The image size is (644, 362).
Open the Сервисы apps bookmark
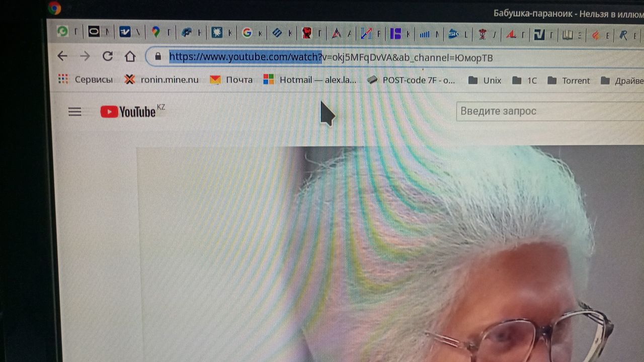tap(86, 79)
